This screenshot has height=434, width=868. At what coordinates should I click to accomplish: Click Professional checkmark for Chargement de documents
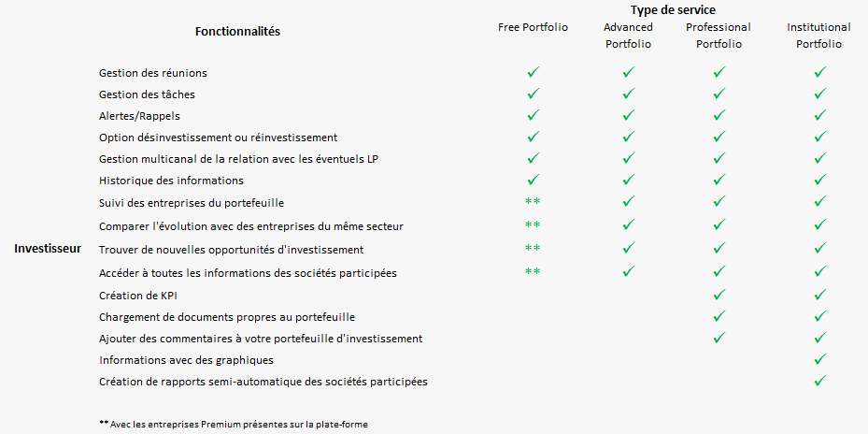coord(719,317)
